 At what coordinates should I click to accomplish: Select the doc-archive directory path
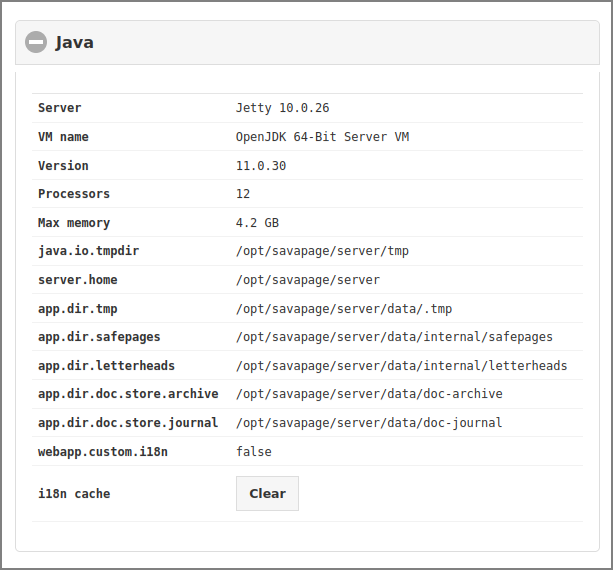pos(369,394)
